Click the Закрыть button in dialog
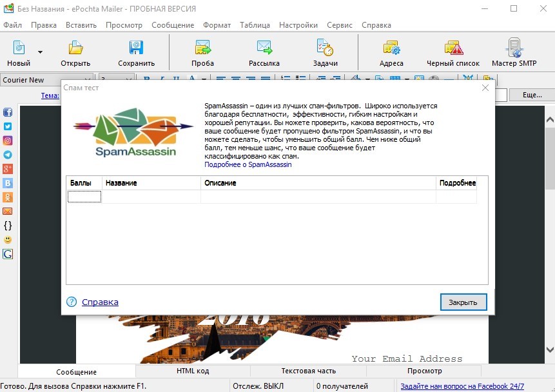This screenshot has width=555, height=392. (x=463, y=302)
